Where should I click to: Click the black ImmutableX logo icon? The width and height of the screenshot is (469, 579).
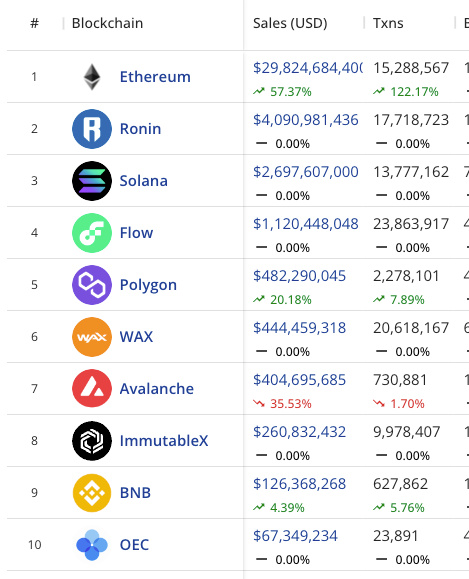[x=92, y=441]
